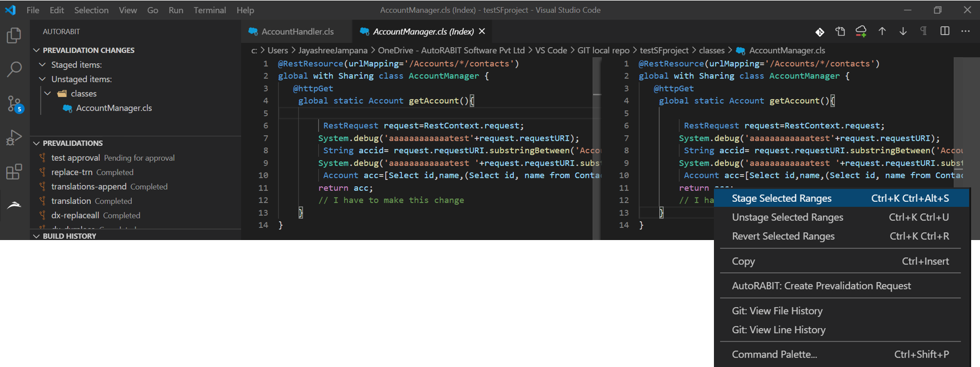This screenshot has width=980, height=367.
Task: Open the View menu
Action: (128, 10)
